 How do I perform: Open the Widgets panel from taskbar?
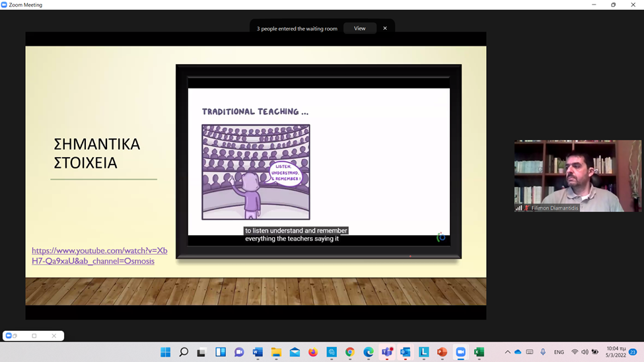click(221, 352)
